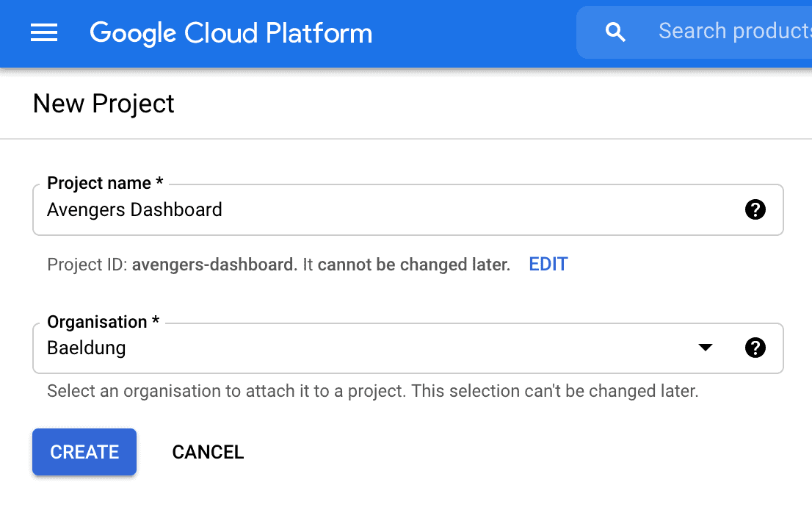Click the organisation helper text below dropdown

tap(372, 391)
